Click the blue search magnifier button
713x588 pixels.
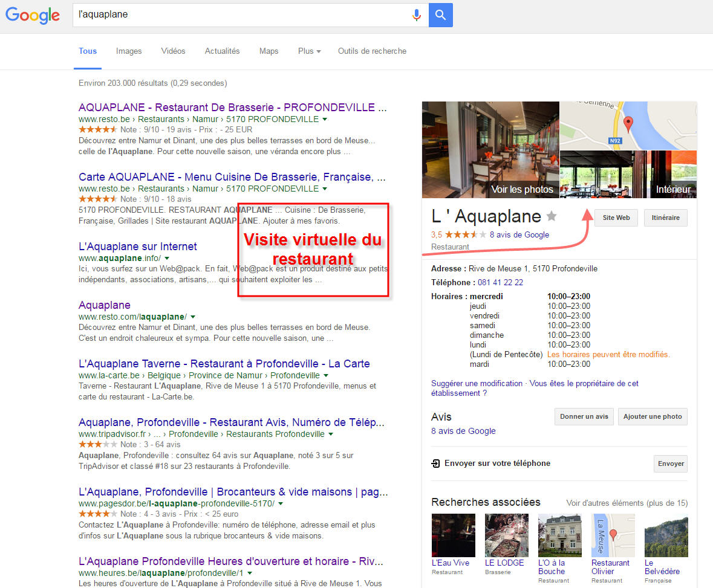point(440,15)
